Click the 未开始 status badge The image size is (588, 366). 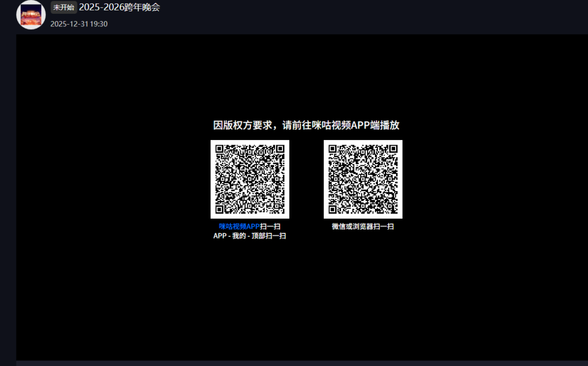click(x=63, y=7)
